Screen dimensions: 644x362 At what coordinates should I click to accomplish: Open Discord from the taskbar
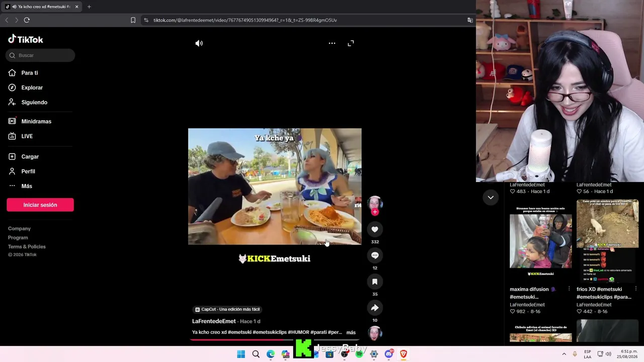[388, 354]
